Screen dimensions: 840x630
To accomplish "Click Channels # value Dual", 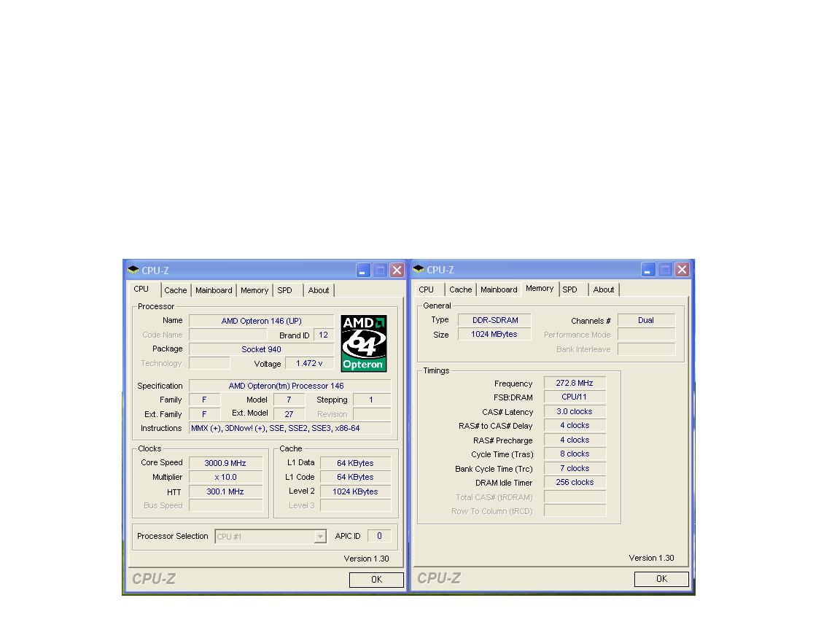I will point(646,320).
